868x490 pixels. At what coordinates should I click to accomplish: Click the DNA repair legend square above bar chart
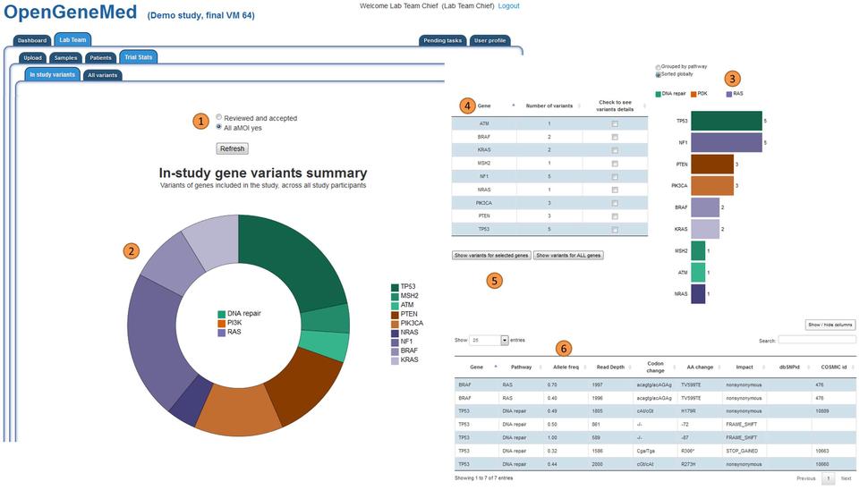[x=659, y=93]
